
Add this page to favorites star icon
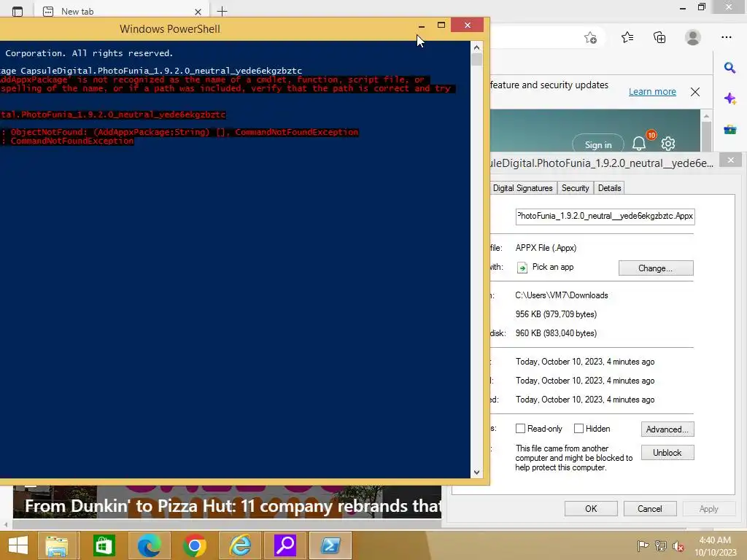pos(591,38)
